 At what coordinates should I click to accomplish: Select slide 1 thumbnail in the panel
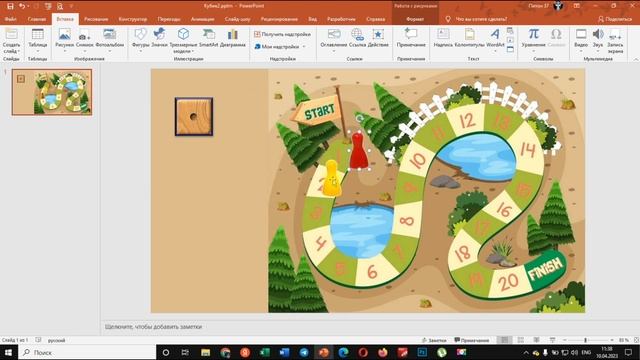pyautogui.click(x=52, y=92)
